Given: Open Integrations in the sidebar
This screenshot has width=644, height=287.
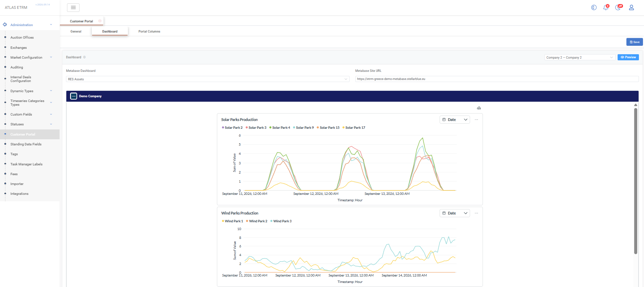Looking at the screenshot, I should click(x=19, y=194).
